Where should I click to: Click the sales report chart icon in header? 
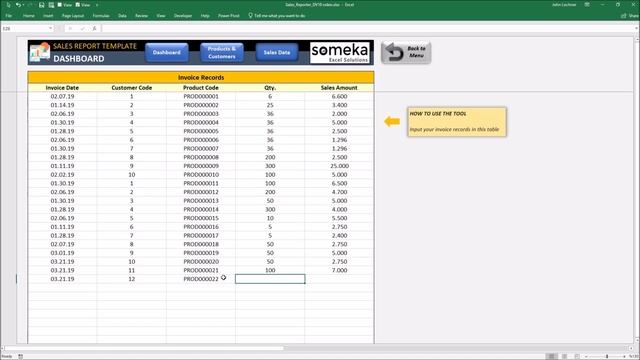coord(40,52)
